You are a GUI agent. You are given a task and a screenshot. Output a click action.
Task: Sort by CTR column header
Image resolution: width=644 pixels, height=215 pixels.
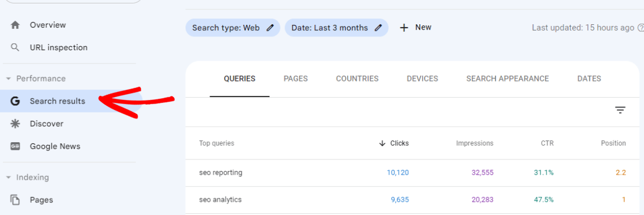point(547,143)
